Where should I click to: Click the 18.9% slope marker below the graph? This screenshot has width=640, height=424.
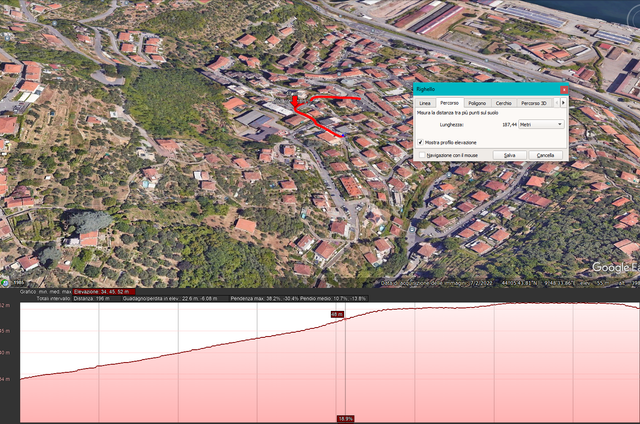tap(345, 419)
